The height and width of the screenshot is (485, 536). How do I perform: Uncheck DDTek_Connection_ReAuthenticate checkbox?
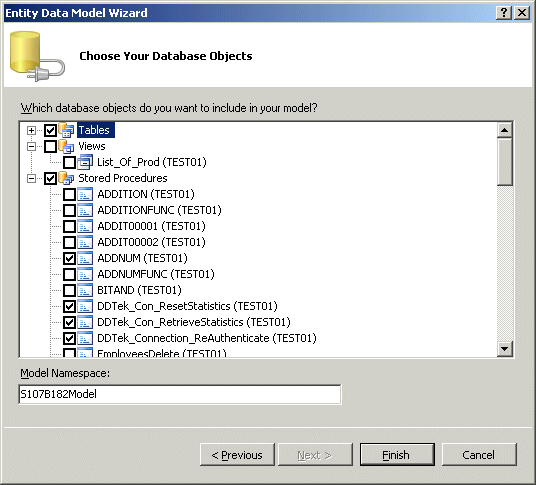coord(69,339)
